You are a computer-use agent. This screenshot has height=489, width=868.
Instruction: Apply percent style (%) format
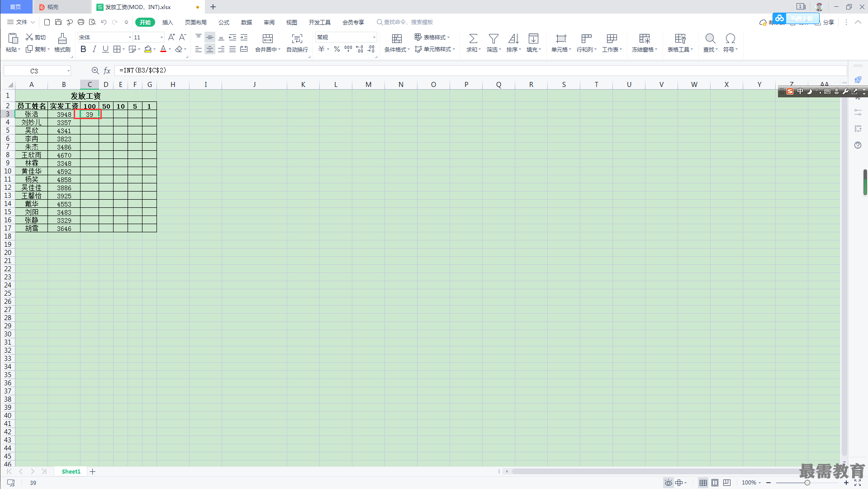point(337,49)
